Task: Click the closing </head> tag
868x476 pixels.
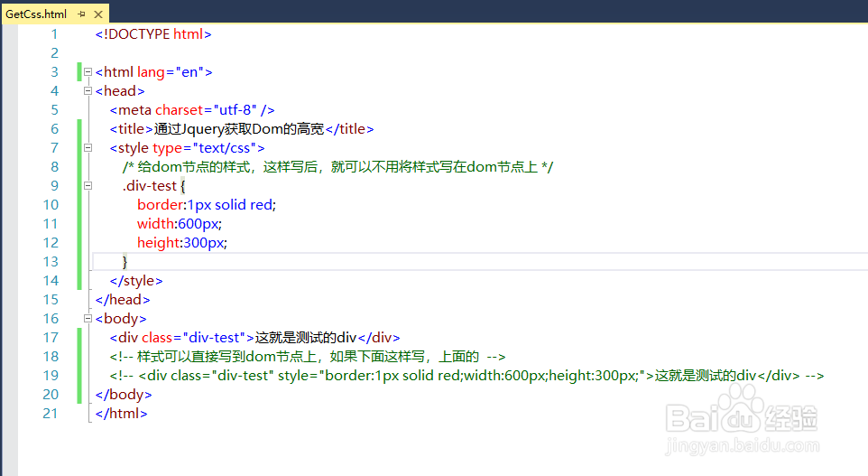Action: (x=123, y=300)
